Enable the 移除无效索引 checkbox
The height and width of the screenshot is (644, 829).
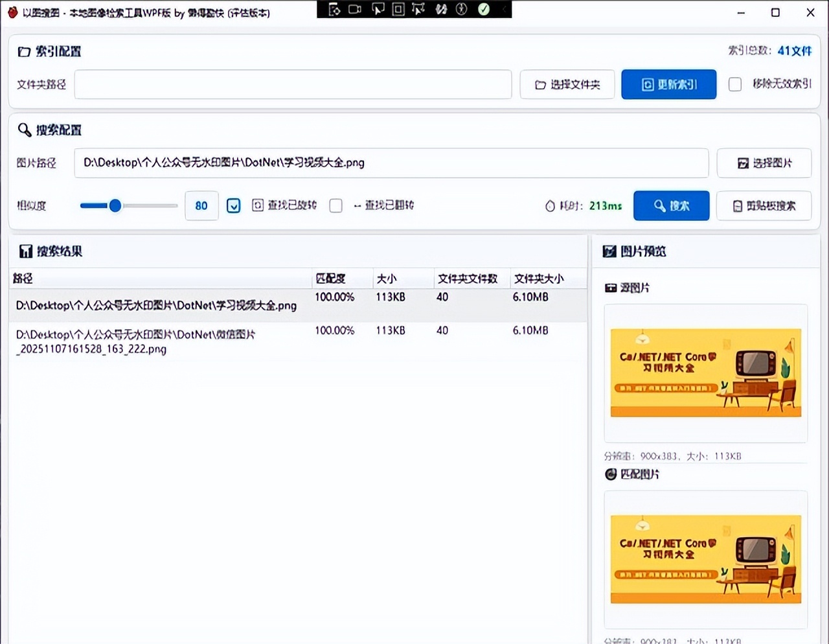pyautogui.click(x=735, y=84)
